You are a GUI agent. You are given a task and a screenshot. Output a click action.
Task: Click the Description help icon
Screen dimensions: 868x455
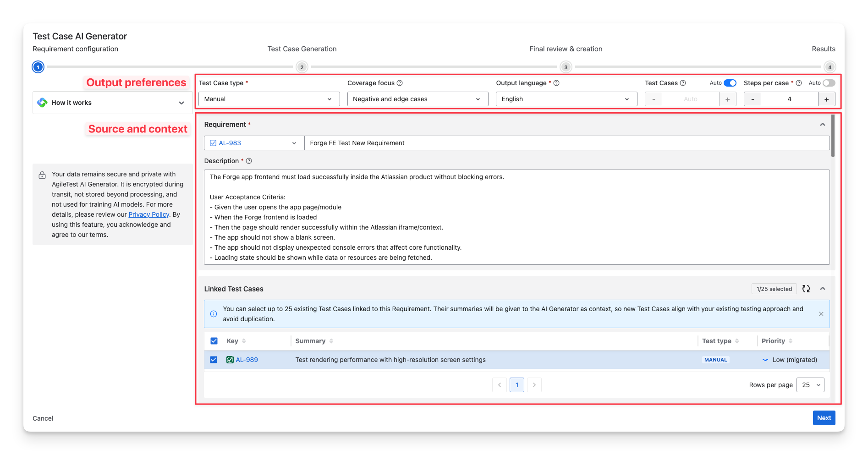(249, 161)
